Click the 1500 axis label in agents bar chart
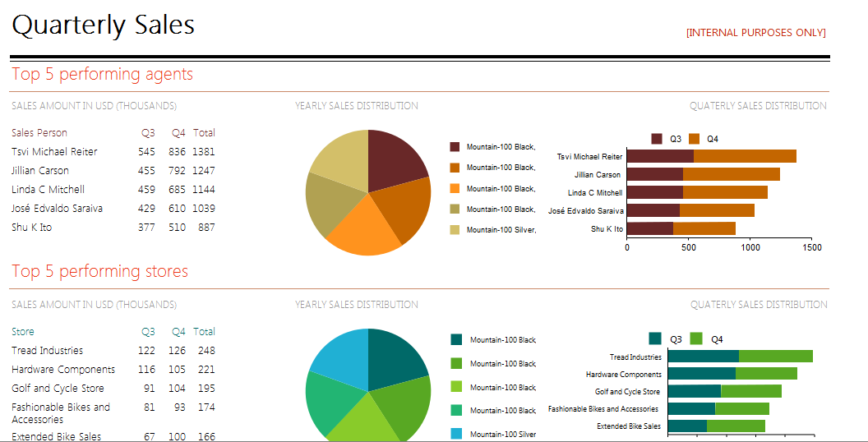The image size is (868, 442). (812, 248)
